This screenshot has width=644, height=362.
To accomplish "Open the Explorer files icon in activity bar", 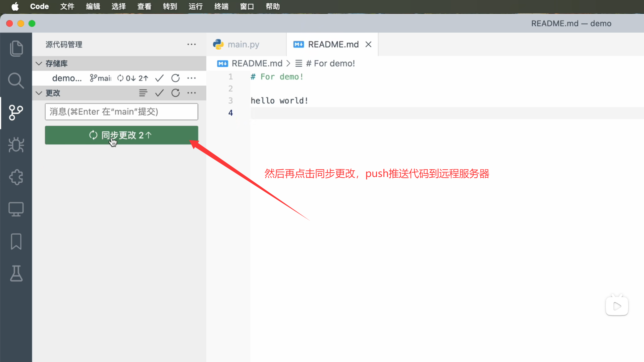I will pyautogui.click(x=16, y=48).
